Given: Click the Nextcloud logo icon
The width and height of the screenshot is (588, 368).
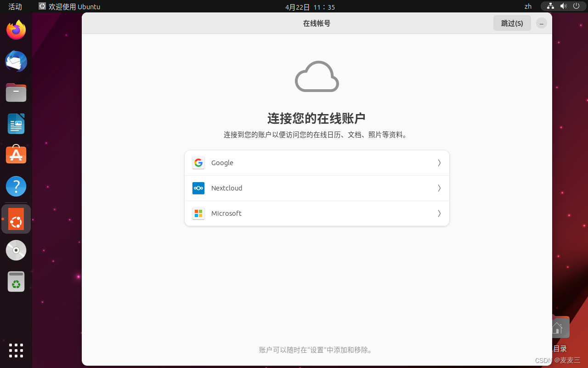Looking at the screenshot, I should 198,188.
